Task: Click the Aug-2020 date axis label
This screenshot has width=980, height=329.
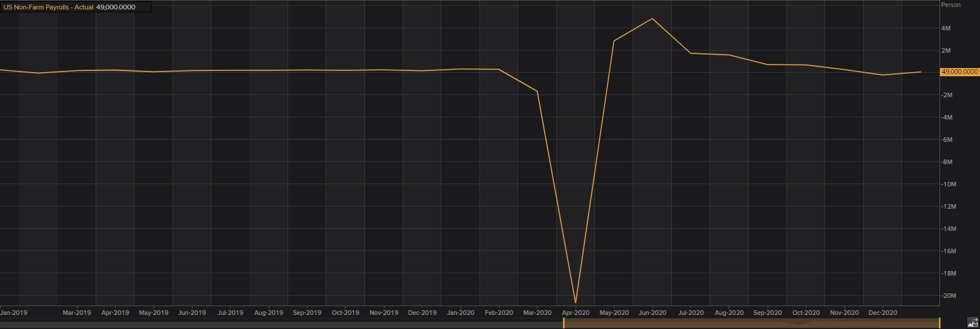Action: 729,313
